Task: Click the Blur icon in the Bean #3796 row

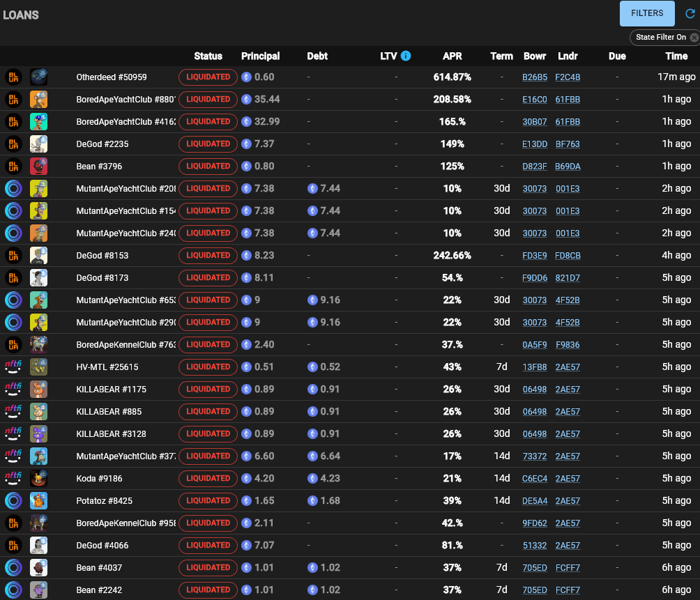Action: (x=13, y=166)
